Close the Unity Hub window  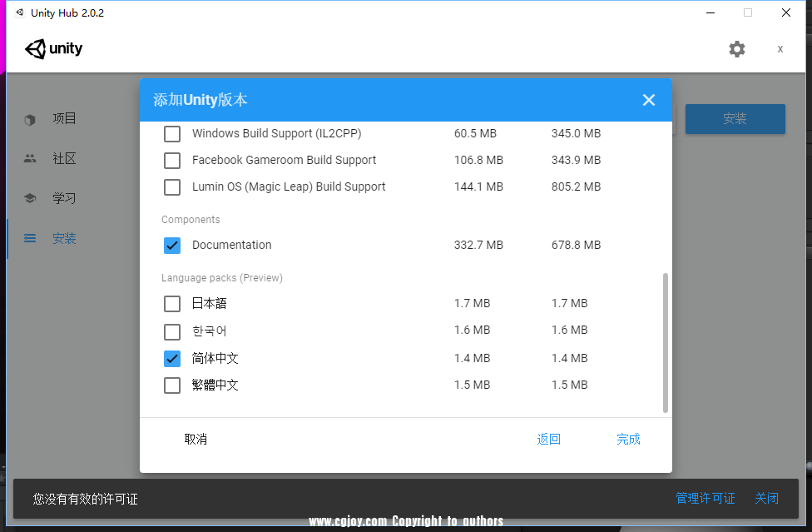[x=786, y=13]
